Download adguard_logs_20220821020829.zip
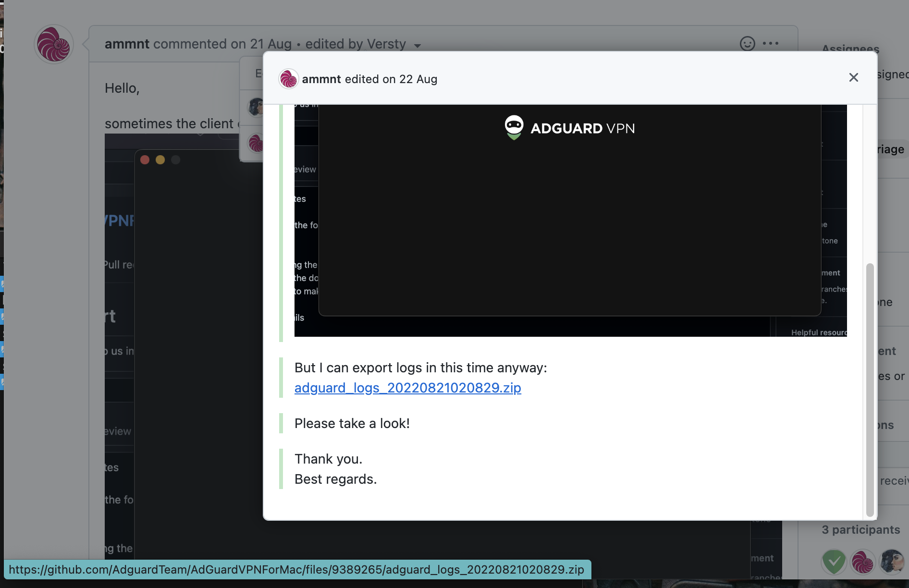 point(407,388)
